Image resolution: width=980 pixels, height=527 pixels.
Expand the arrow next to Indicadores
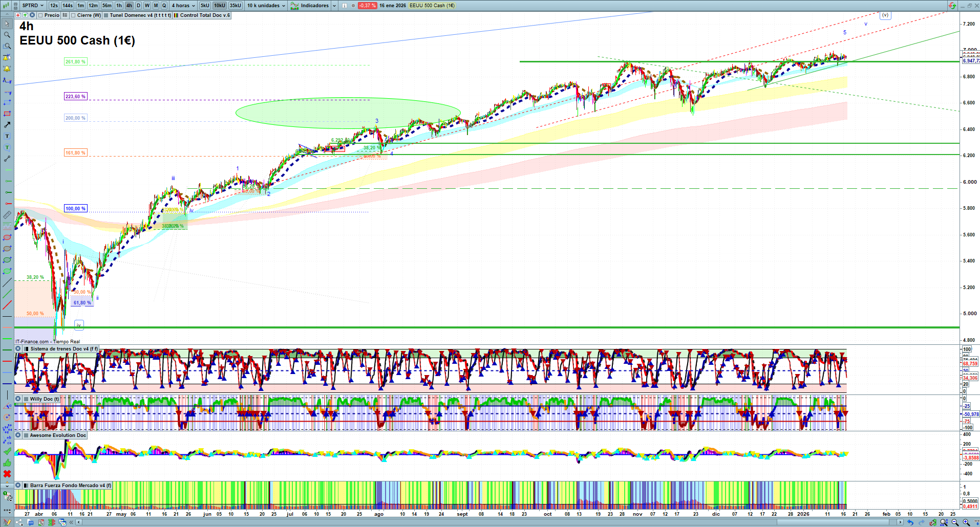(334, 6)
